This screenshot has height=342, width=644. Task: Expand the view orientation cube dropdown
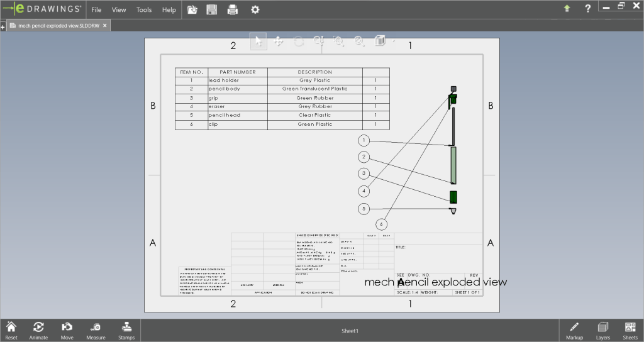394,42
